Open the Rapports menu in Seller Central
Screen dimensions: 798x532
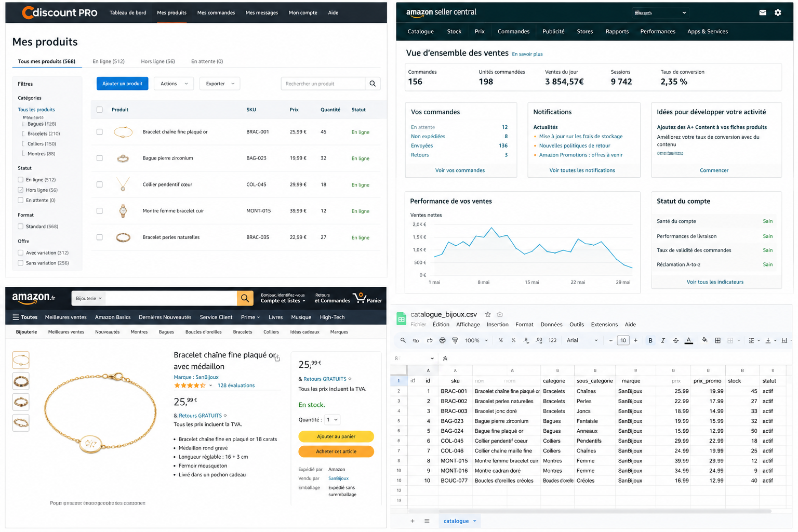click(617, 32)
